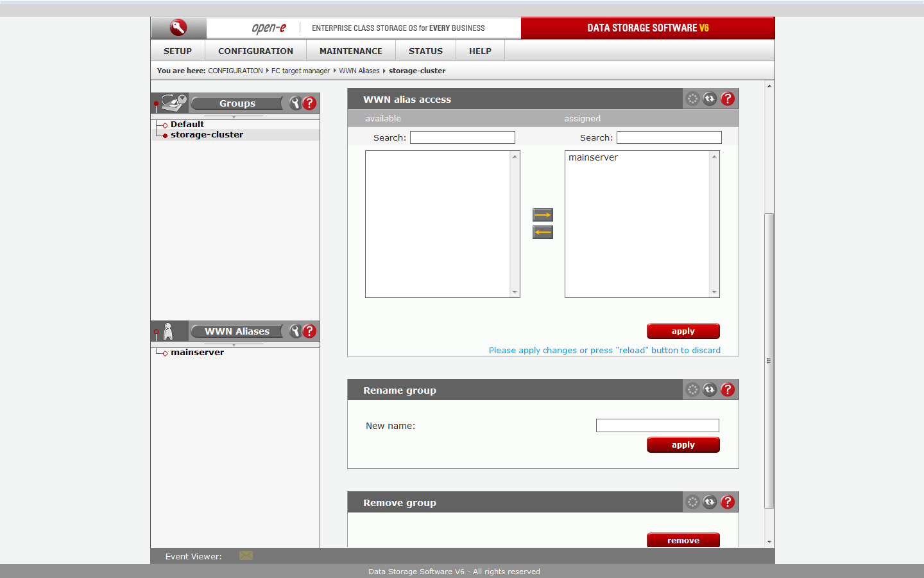Click the main page vertical scrollbar

click(769, 360)
